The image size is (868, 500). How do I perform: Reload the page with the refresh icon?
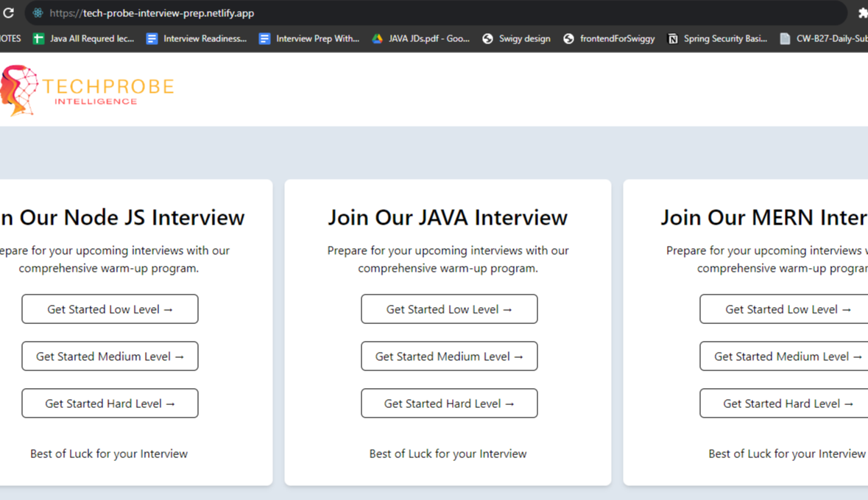8,13
